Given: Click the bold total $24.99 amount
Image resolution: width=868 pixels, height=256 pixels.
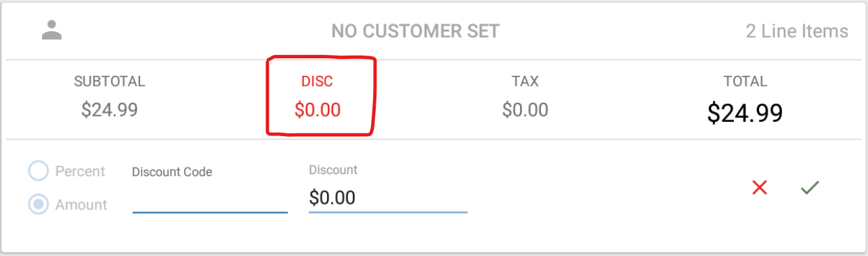Looking at the screenshot, I should pos(745,112).
